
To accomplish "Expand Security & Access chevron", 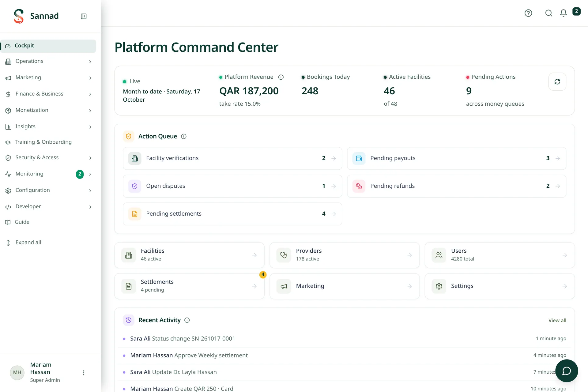I will coord(90,158).
